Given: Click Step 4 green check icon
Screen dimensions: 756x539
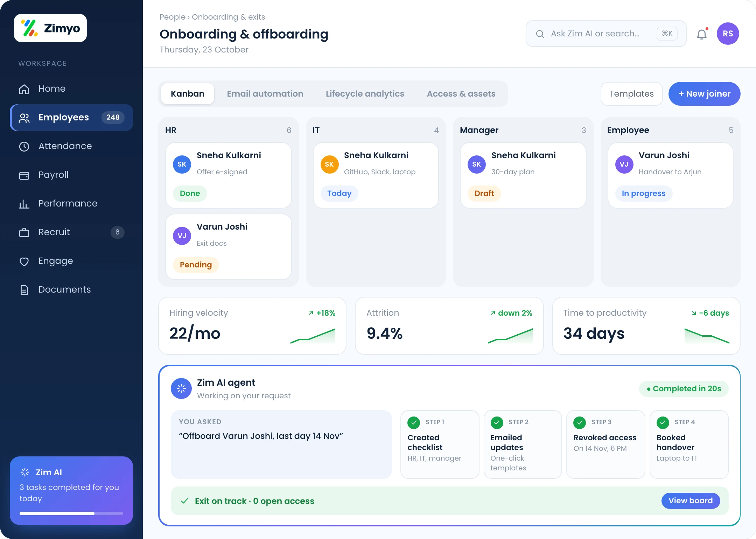Looking at the screenshot, I should point(663,423).
